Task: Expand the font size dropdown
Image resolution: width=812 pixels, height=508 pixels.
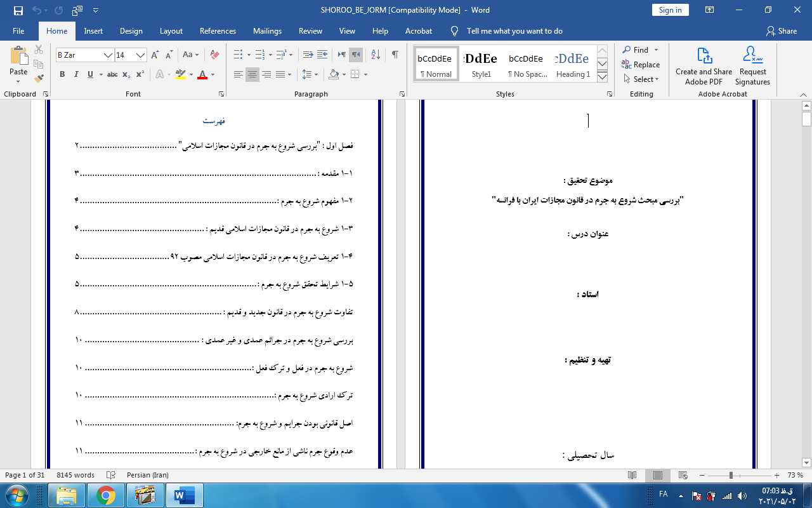Action: [141, 55]
